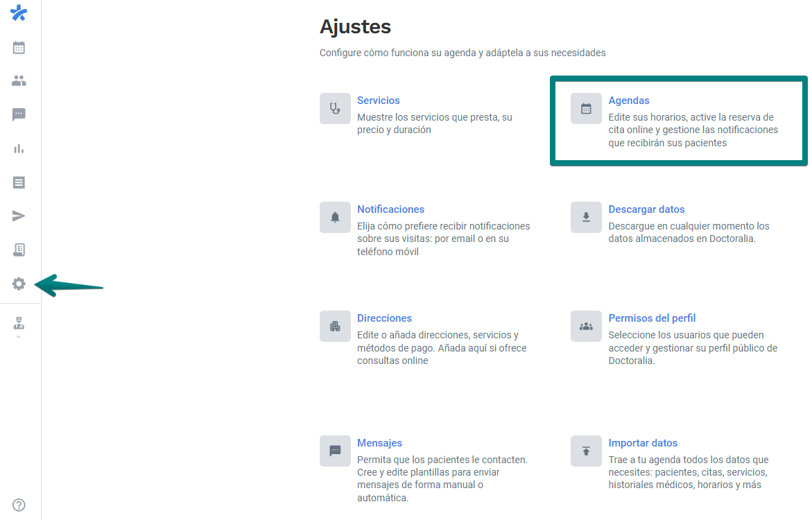812x520 pixels.
Task: Click the download icon beside Descargar datos
Action: click(586, 217)
